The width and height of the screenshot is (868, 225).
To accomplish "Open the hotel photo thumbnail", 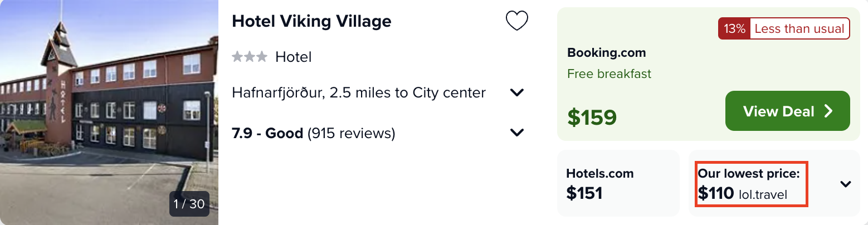I will pos(109,113).
